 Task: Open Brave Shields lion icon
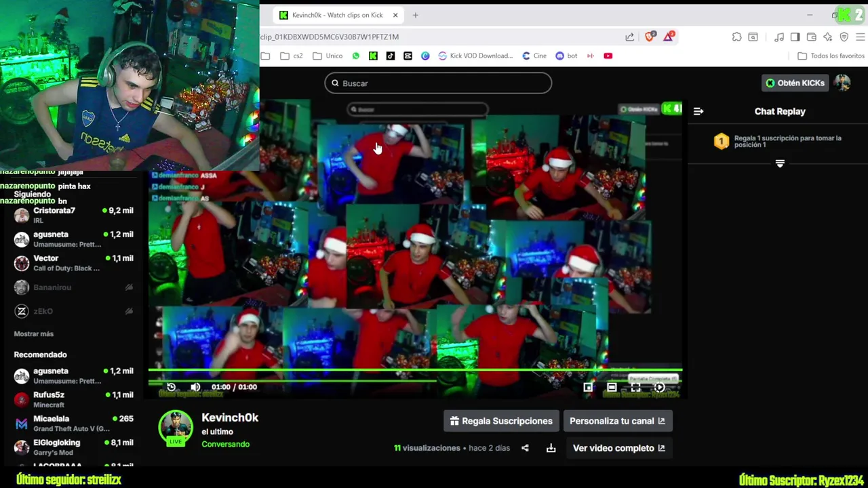coord(650,37)
